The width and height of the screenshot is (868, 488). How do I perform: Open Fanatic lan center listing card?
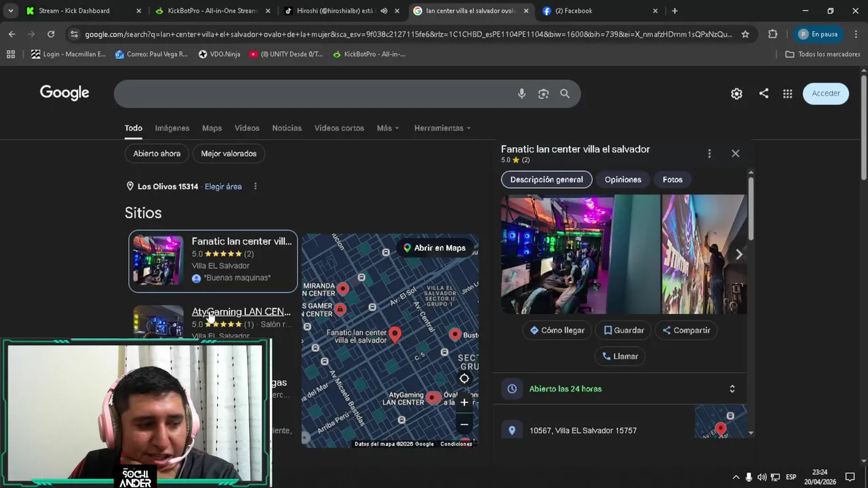[x=213, y=261]
